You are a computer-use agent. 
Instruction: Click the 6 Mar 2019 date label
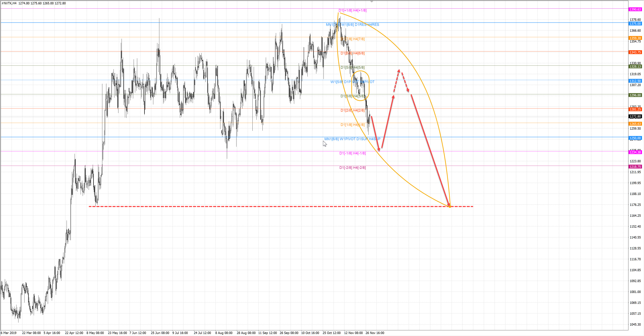click(x=9, y=333)
